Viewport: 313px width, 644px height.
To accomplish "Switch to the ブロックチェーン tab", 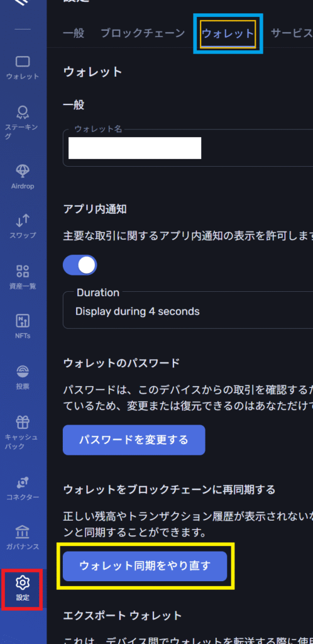I will pos(143,33).
